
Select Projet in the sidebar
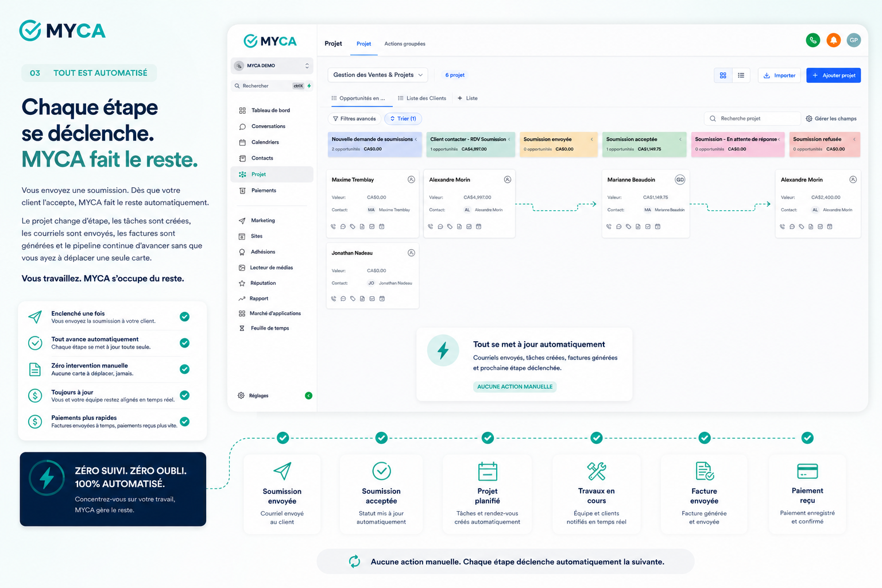pos(272,174)
